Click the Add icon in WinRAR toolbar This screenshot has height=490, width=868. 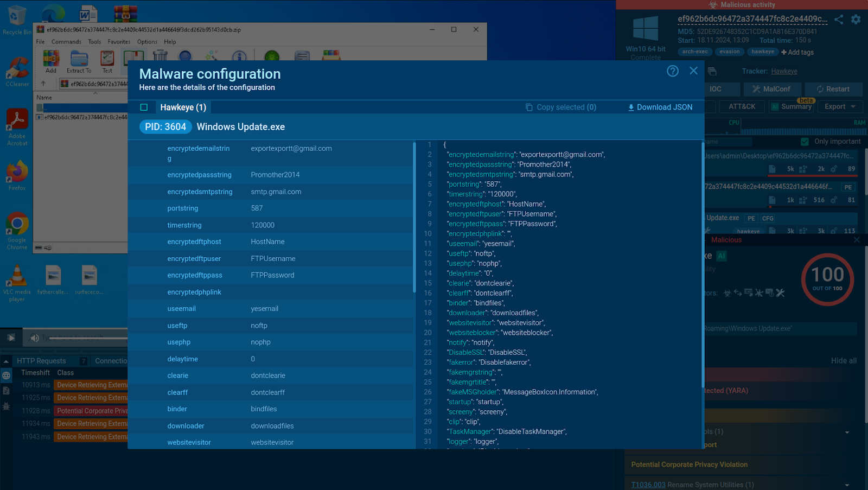[x=51, y=61]
